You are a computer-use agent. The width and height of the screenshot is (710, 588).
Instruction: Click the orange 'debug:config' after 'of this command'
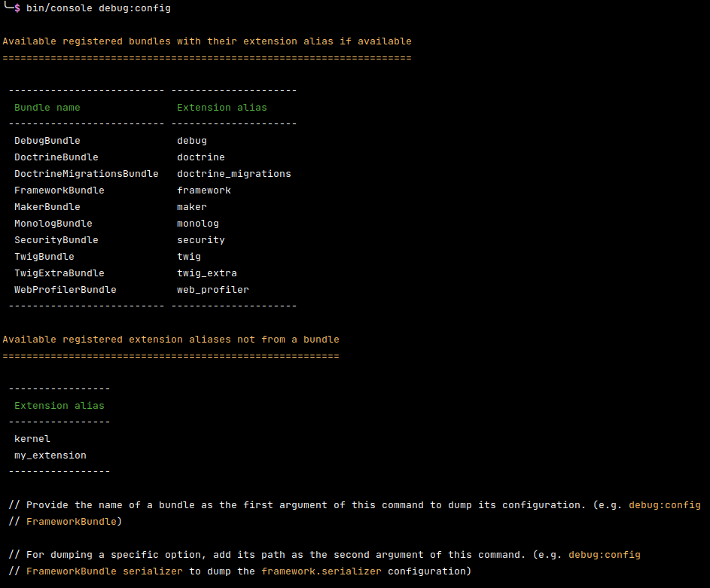tap(605, 555)
